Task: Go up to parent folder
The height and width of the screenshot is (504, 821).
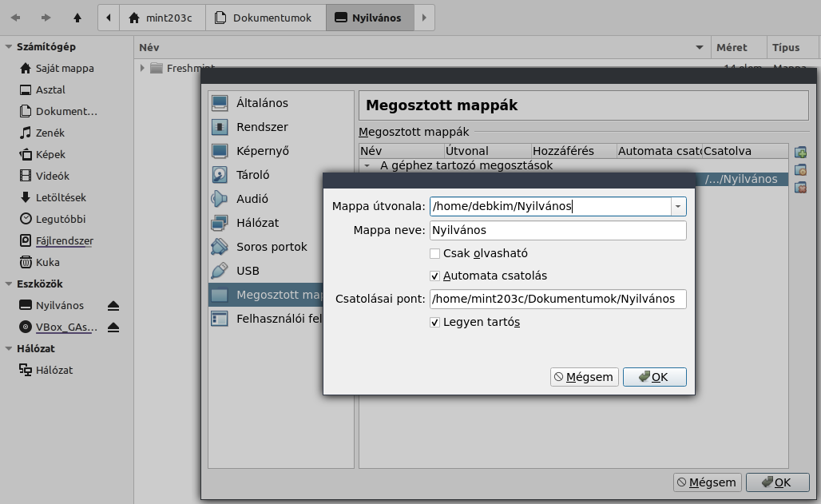Action: point(77,18)
